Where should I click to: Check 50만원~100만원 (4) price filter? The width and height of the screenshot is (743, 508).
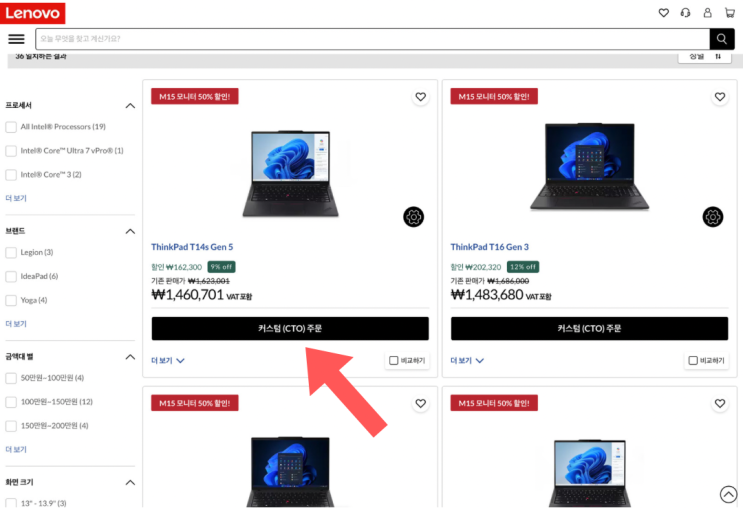(x=11, y=378)
